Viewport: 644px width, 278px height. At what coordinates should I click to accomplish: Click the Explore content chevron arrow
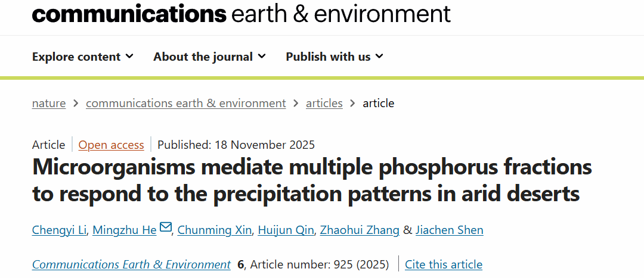click(x=129, y=57)
